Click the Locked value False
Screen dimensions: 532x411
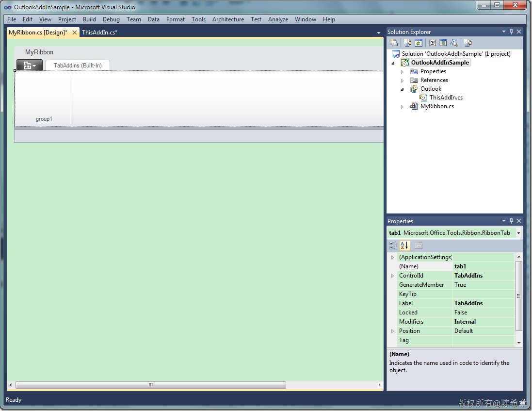(x=484, y=312)
